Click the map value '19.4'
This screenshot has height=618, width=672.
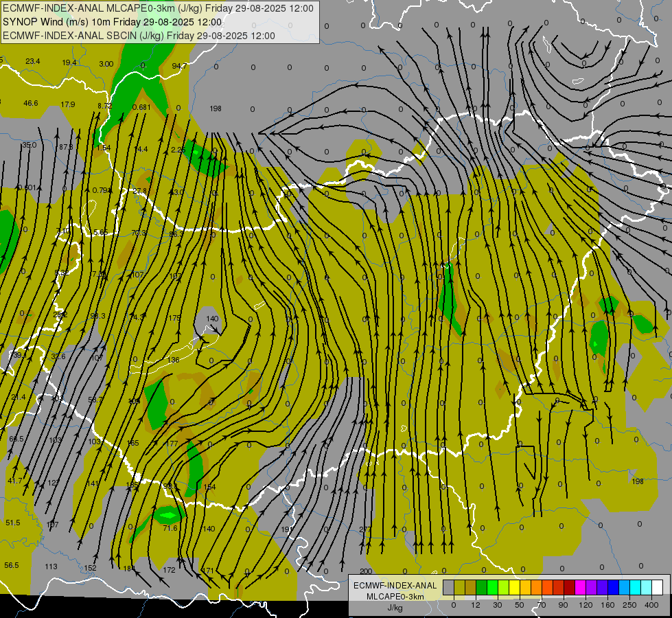pos(69,62)
